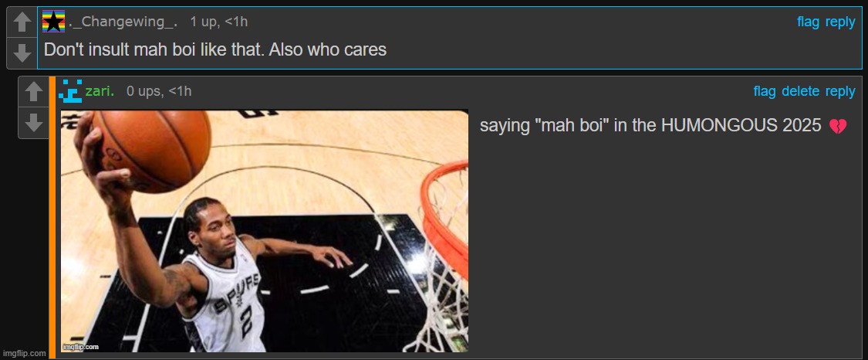Click the "saying mah boi" reply text

[x=650, y=126]
